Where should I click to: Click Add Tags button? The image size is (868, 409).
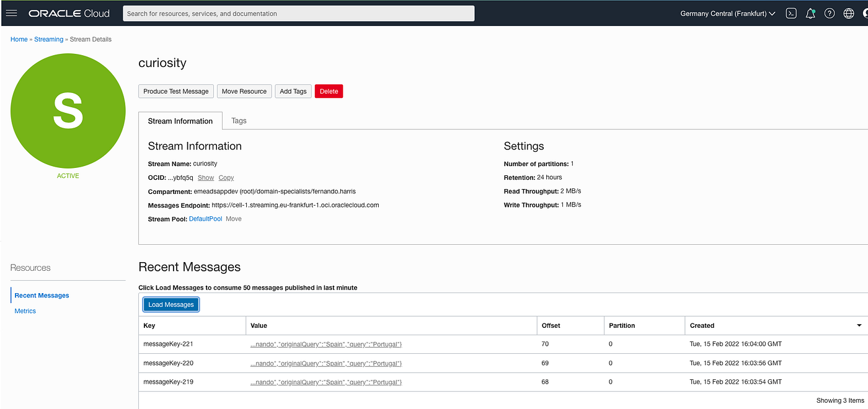click(x=293, y=91)
